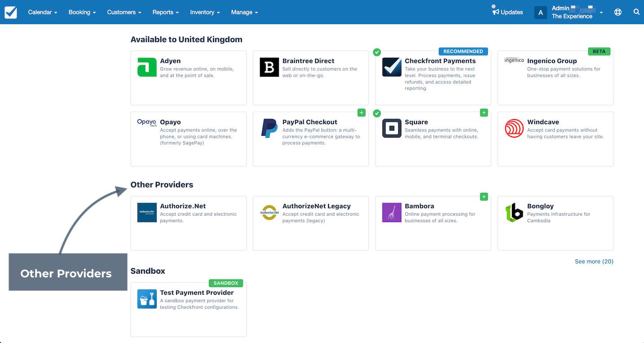This screenshot has width=644, height=343.
Task: Click the Checkfront Payments logo icon
Action: [391, 67]
